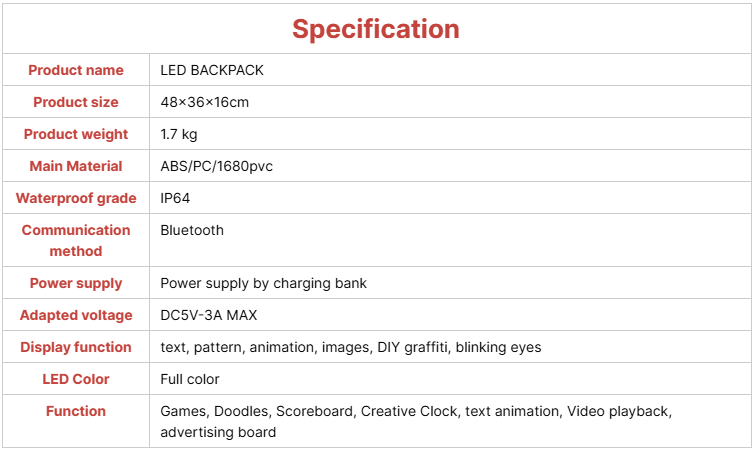
Task: Click the Specification heading
Action: pos(376,29)
